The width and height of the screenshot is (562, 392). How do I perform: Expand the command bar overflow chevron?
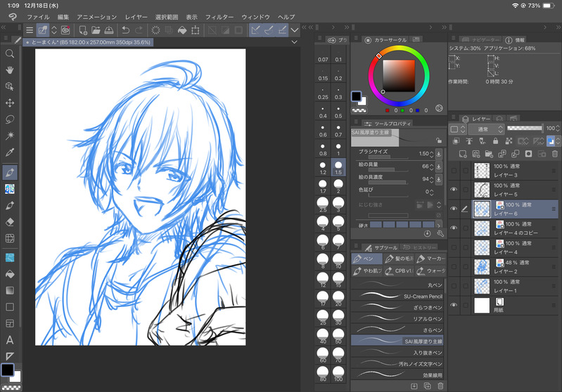pyautogui.click(x=295, y=30)
